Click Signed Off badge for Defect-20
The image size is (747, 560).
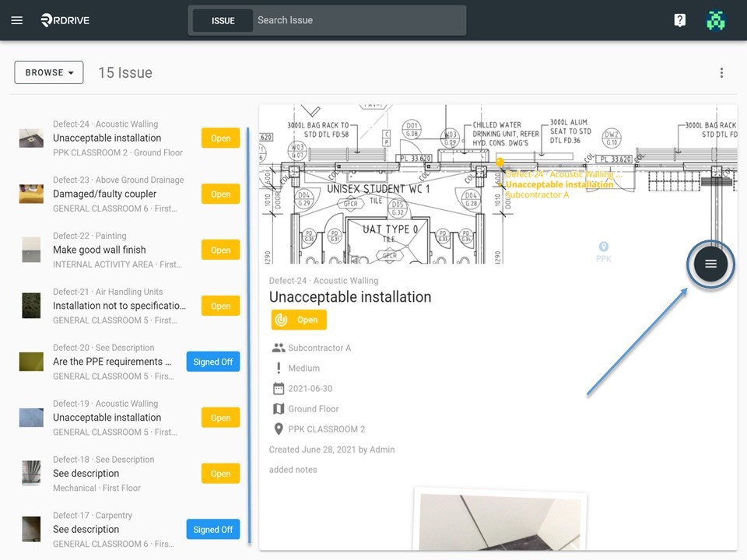(213, 362)
